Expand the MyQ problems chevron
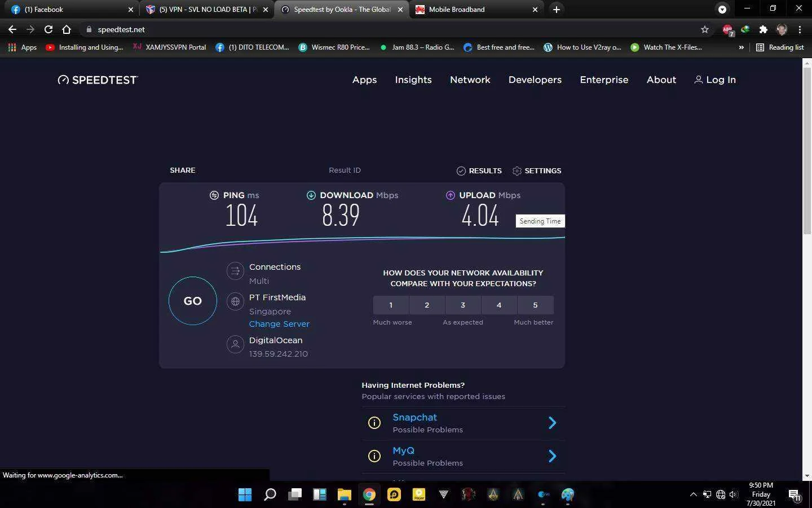This screenshot has height=508, width=812. [553, 456]
